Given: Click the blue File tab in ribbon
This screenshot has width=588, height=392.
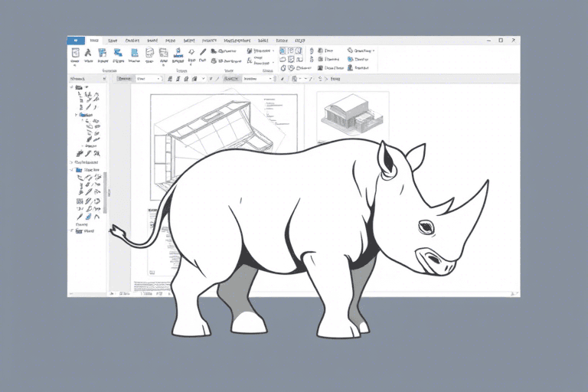Looking at the screenshot, I should coord(74,40).
